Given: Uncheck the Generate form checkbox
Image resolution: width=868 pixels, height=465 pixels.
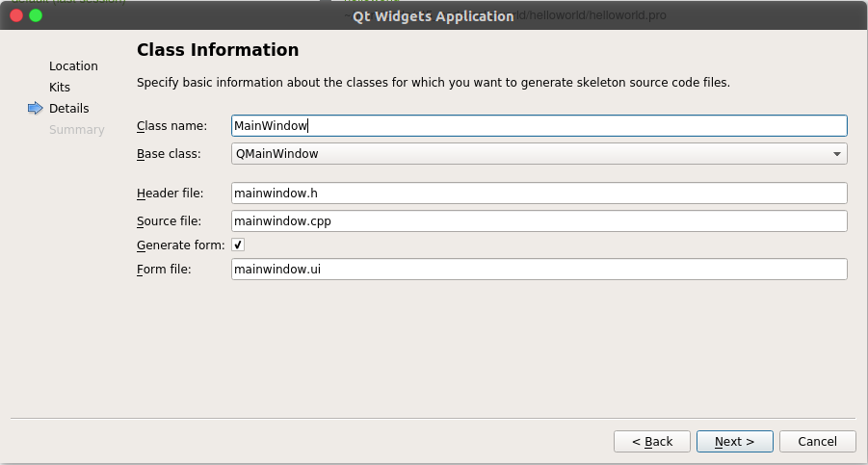Looking at the screenshot, I should pos(238,245).
